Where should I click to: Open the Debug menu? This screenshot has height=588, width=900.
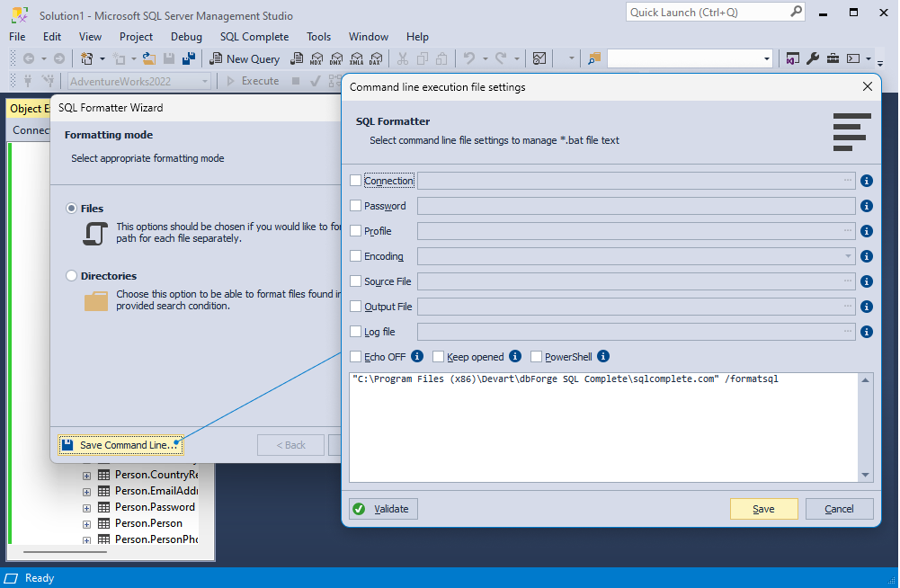pos(186,37)
